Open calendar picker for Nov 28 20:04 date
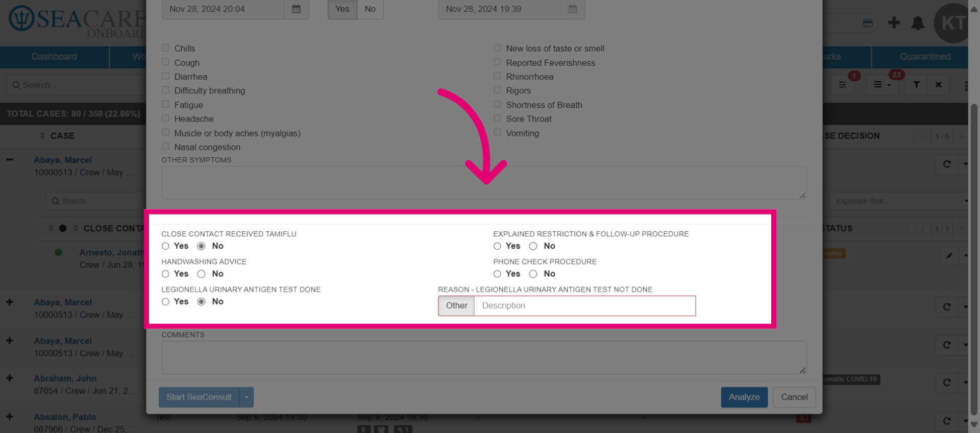 [296, 9]
